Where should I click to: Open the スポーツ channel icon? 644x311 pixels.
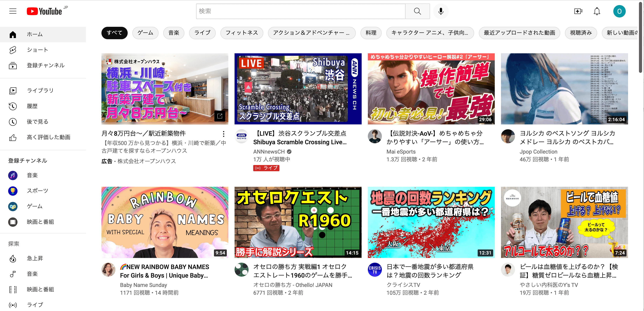[x=13, y=191]
